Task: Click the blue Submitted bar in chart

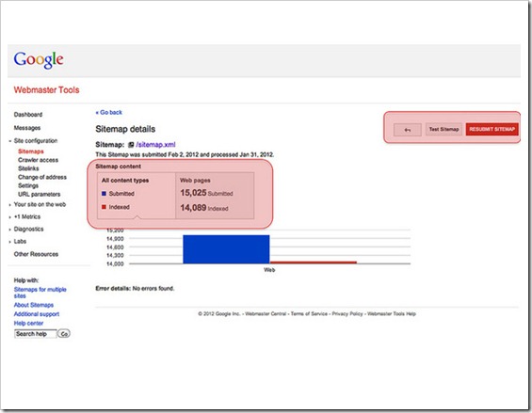Action: pos(226,249)
